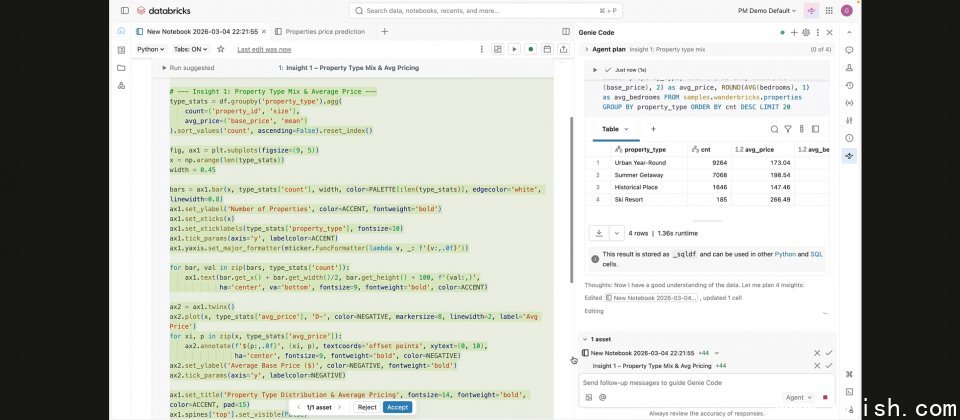Toggle the Tabs: ON setting

(188, 48)
